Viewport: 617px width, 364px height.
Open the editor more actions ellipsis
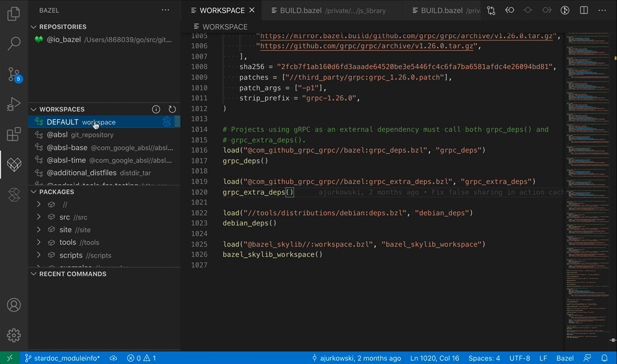tap(602, 10)
